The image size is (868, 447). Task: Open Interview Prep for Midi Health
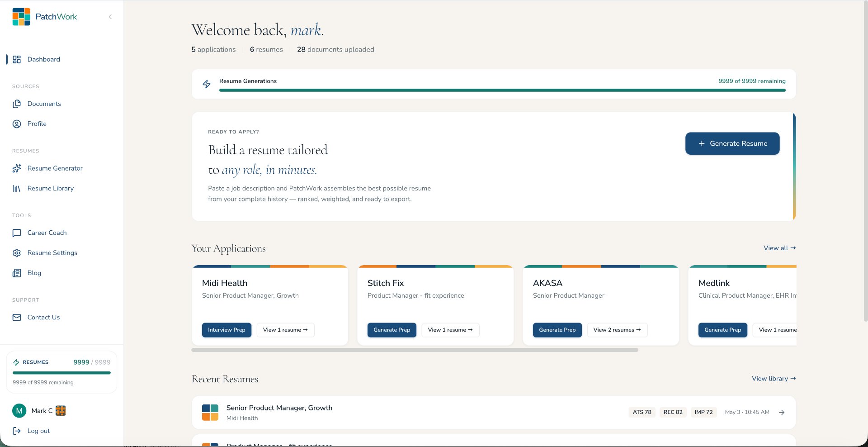[226, 330]
